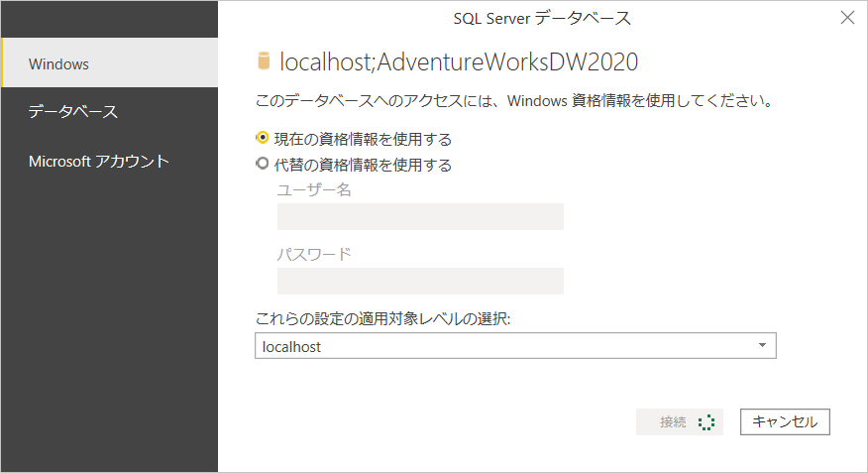Click the yellow database cylinder icon
Screen dimensions: 868x473
pyautogui.click(x=264, y=61)
